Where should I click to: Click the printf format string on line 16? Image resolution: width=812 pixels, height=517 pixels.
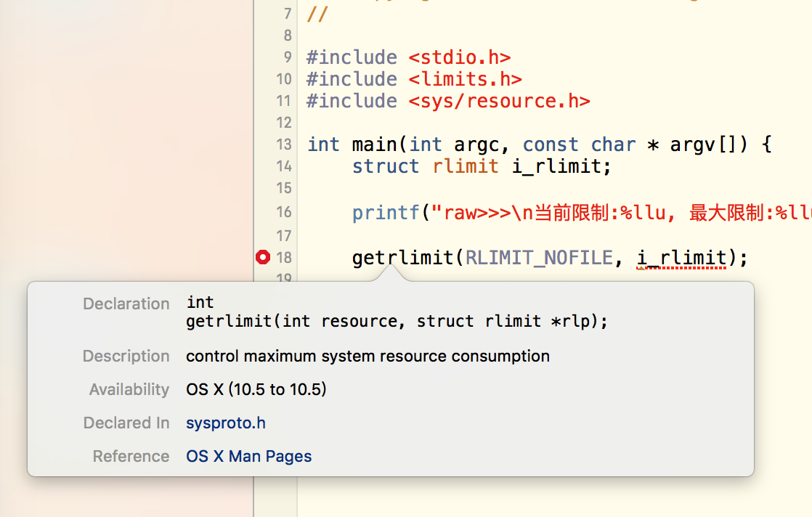pos(622,212)
